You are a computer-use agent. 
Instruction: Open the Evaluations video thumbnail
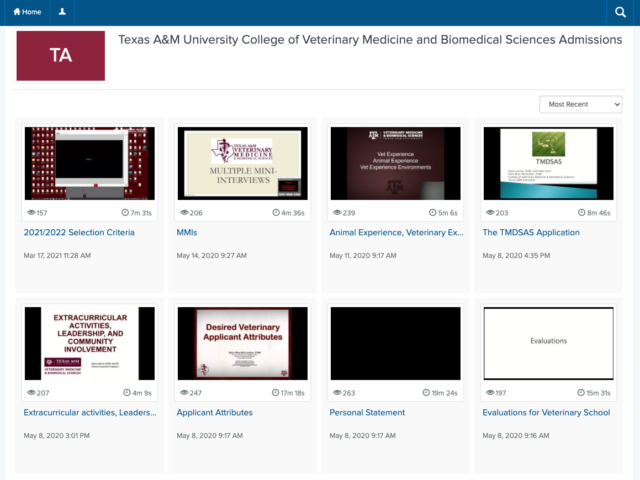(548, 343)
